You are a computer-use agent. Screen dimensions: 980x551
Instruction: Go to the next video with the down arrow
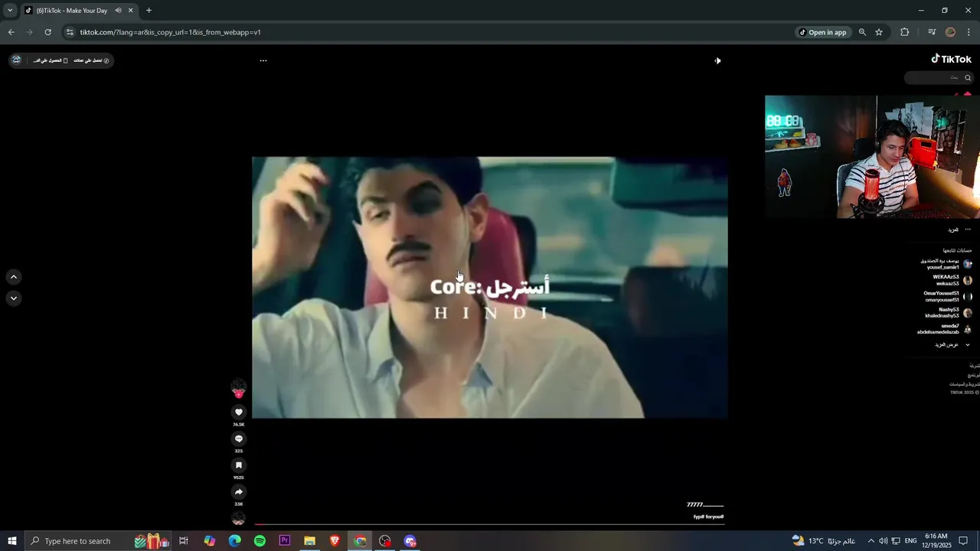(x=14, y=298)
